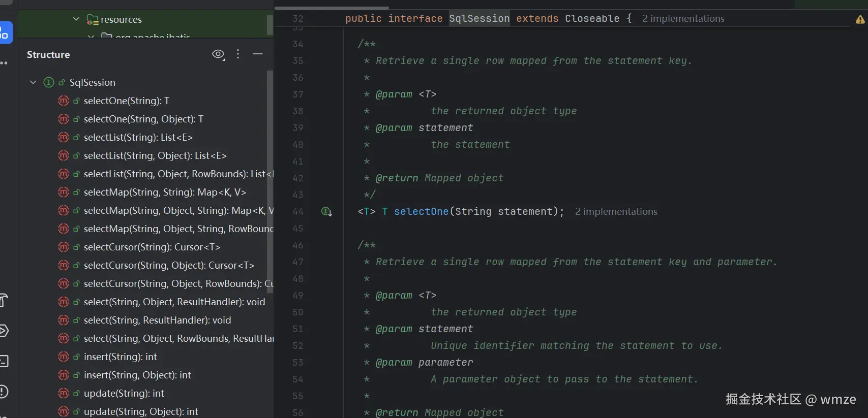Select selectCursor(String): Cursor<T> in Structure
The height and width of the screenshot is (418, 868).
click(x=152, y=247)
